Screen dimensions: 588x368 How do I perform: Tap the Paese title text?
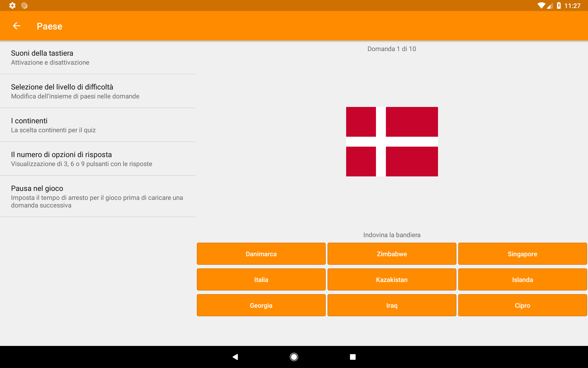coord(50,26)
